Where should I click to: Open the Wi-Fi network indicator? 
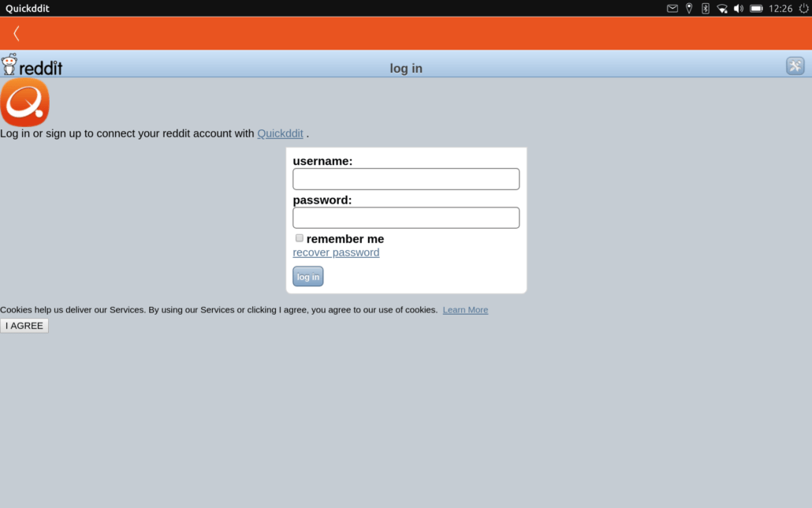[722, 9]
